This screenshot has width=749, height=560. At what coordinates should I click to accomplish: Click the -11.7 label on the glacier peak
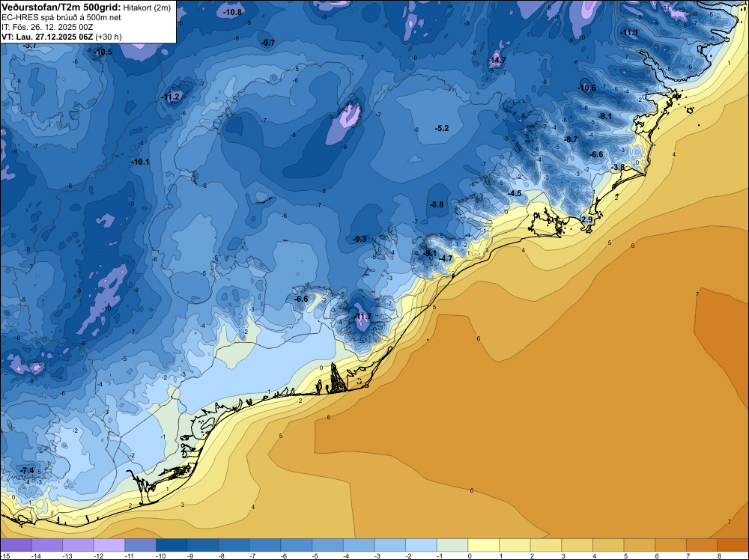(363, 317)
